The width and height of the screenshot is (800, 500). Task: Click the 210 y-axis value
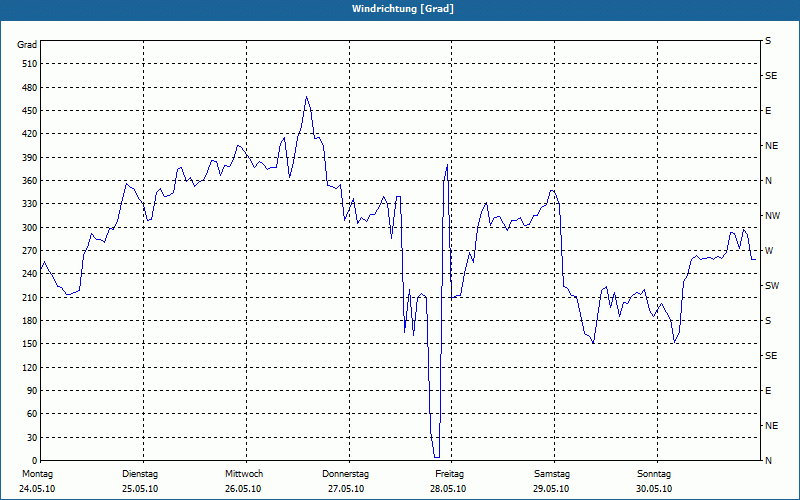(x=30, y=297)
